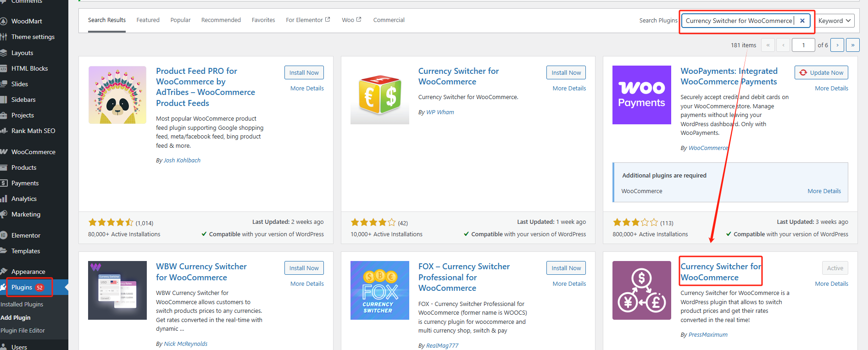This screenshot has height=350, width=868.
Task: Open Templates sidebar menu
Action: click(x=26, y=251)
